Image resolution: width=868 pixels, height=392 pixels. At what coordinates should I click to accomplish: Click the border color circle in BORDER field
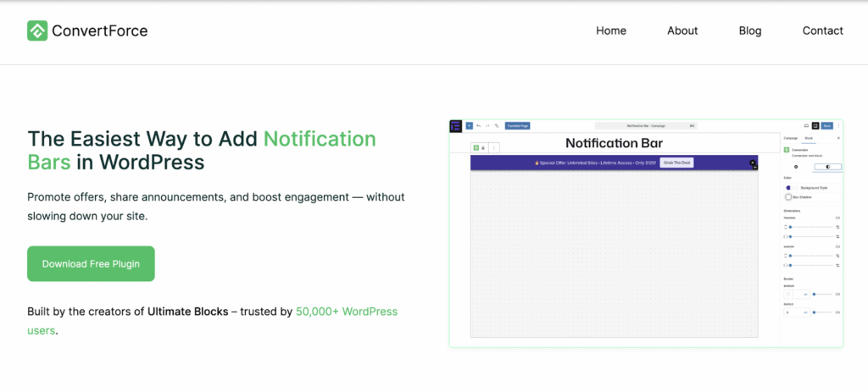pyautogui.click(x=788, y=294)
